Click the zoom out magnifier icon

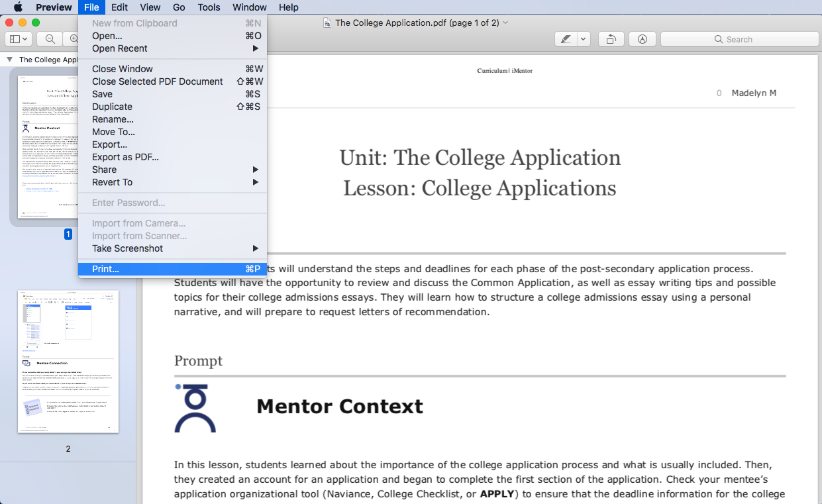pyautogui.click(x=50, y=39)
